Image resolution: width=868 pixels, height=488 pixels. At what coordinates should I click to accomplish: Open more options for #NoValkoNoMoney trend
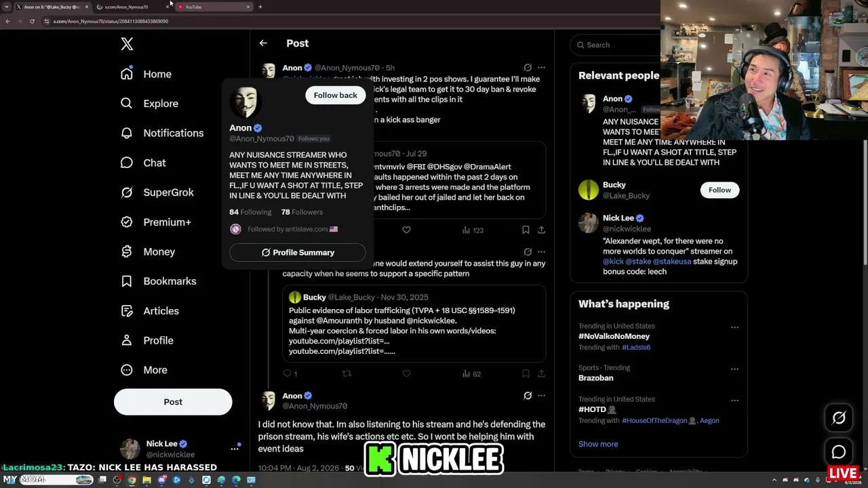[734, 327]
